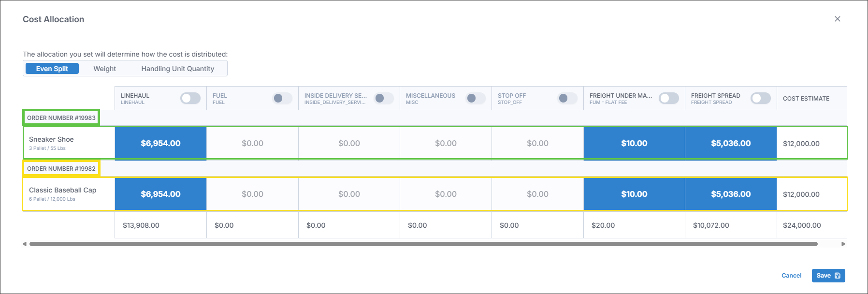This screenshot has width=868, height=294.
Task: Select the Weight allocation tab
Action: pyautogui.click(x=104, y=69)
